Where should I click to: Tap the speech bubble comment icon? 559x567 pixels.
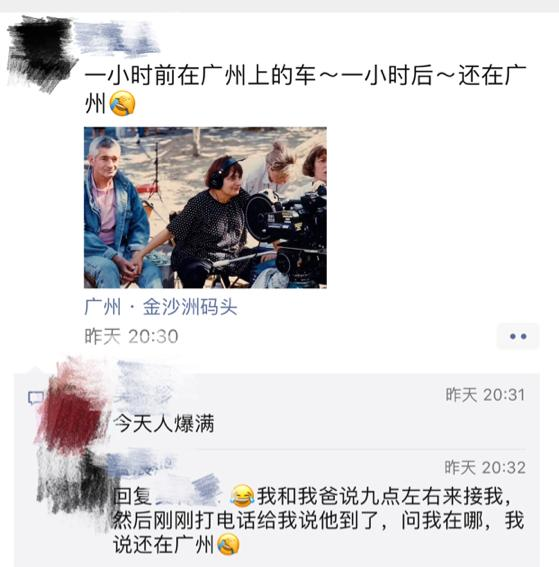click(x=35, y=398)
